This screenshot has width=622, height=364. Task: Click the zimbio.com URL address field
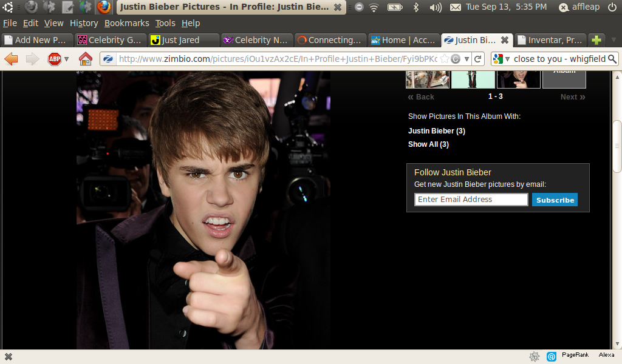point(278,59)
